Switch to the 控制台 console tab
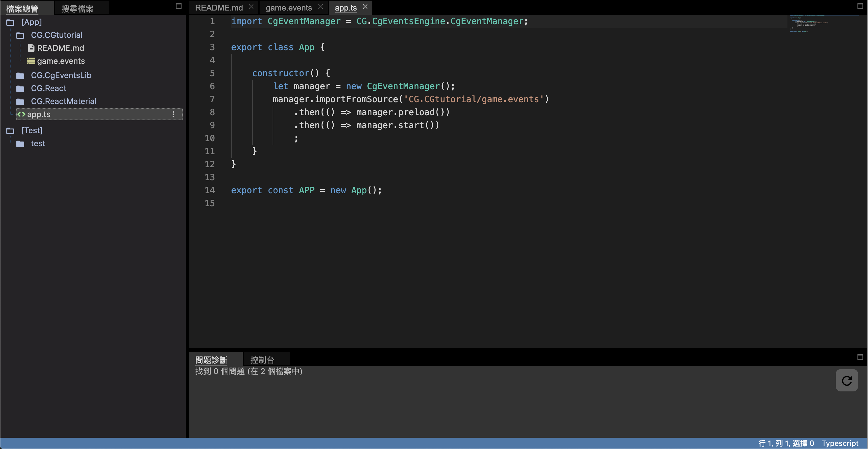 (x=262, y=360)
